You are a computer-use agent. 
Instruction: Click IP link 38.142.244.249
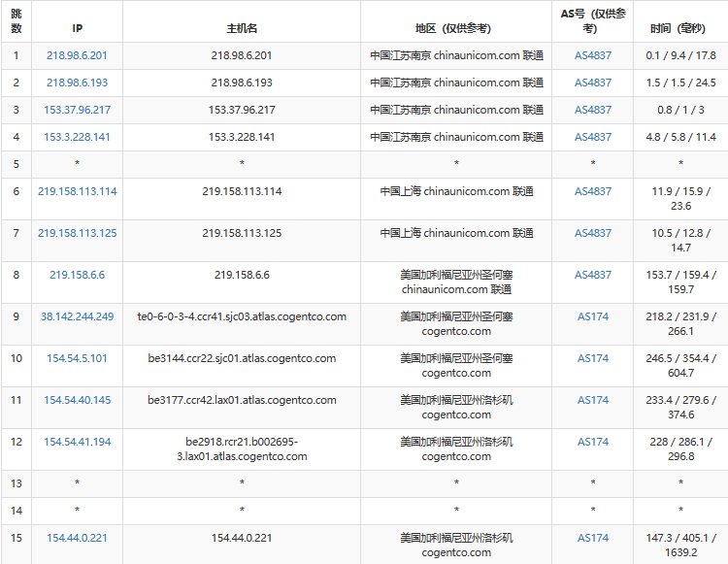[x=77, y=316]
